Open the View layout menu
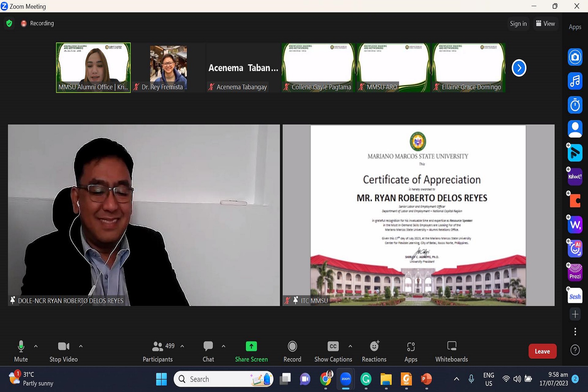Screen dimensions: 588x392 (546, 24)
